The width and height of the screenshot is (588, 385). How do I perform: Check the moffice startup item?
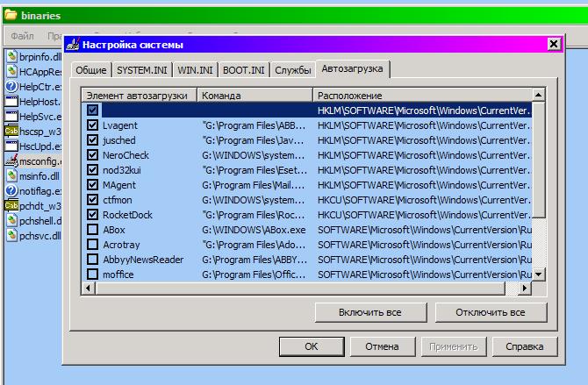(93, 274)
